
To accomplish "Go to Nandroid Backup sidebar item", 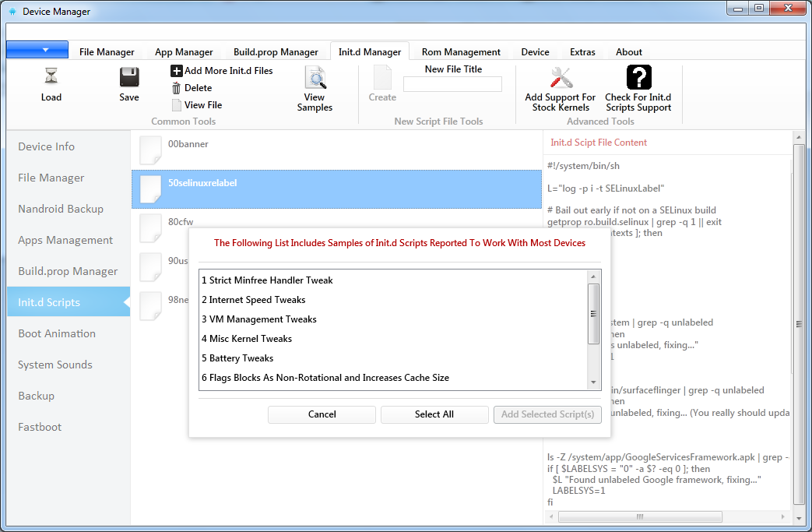I will [61, 209].
